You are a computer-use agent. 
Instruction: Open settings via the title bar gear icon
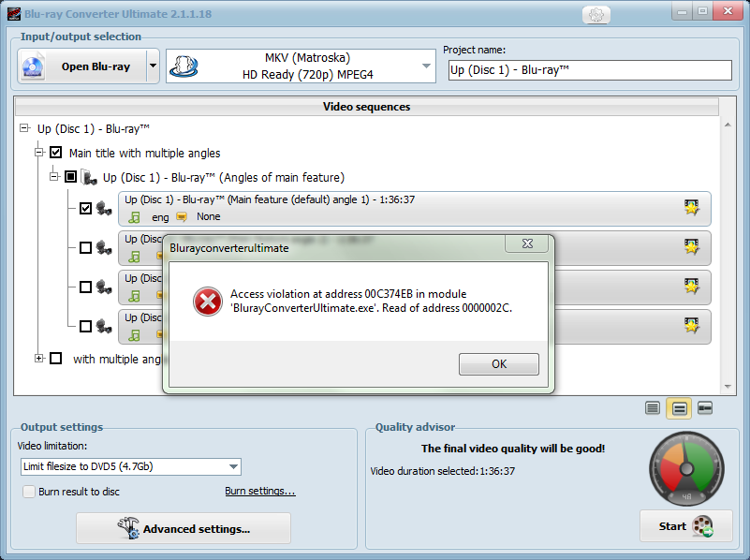(596, 15)
